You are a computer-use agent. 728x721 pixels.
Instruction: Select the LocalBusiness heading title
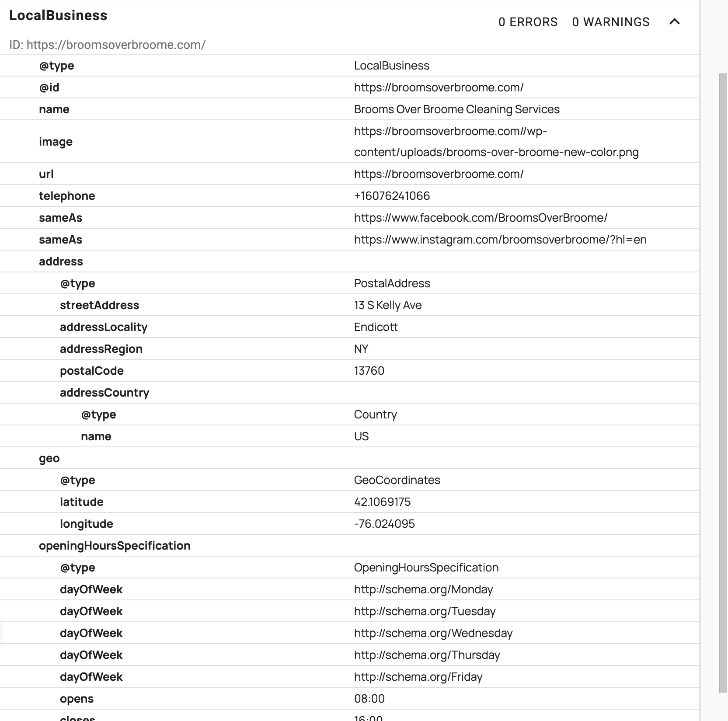(x=58, y=15)
